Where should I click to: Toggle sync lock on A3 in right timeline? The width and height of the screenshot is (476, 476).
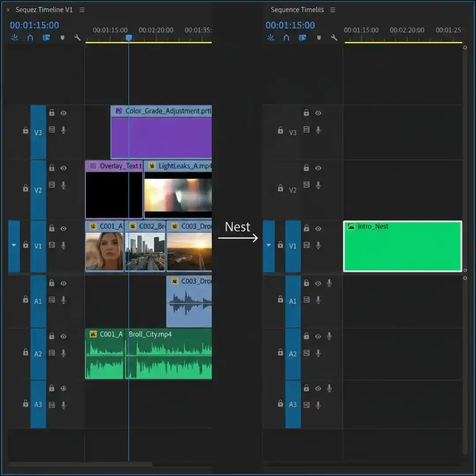tap(307, 405)
